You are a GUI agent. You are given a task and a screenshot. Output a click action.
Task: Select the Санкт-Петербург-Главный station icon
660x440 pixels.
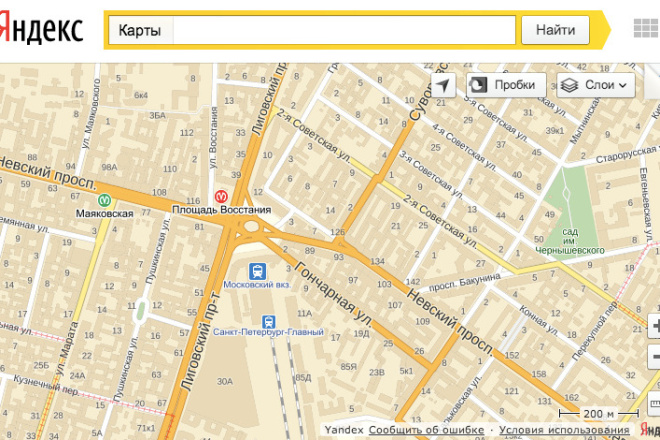269,322
